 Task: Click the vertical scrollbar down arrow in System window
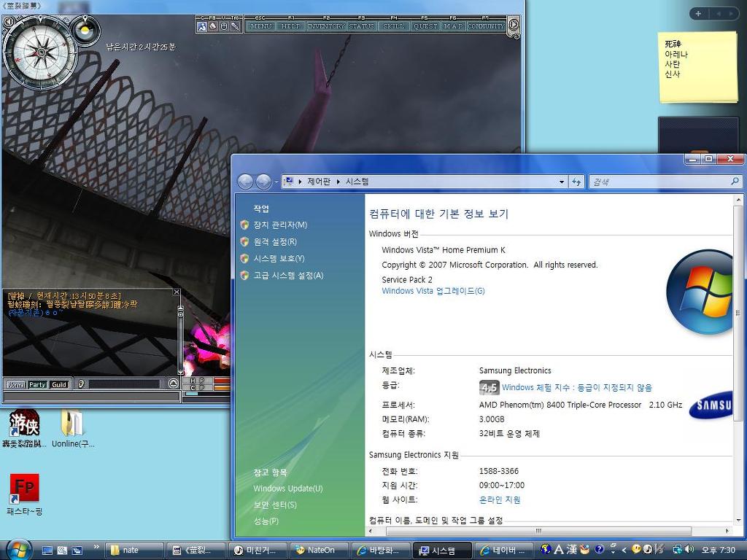(x=738, y=520)
